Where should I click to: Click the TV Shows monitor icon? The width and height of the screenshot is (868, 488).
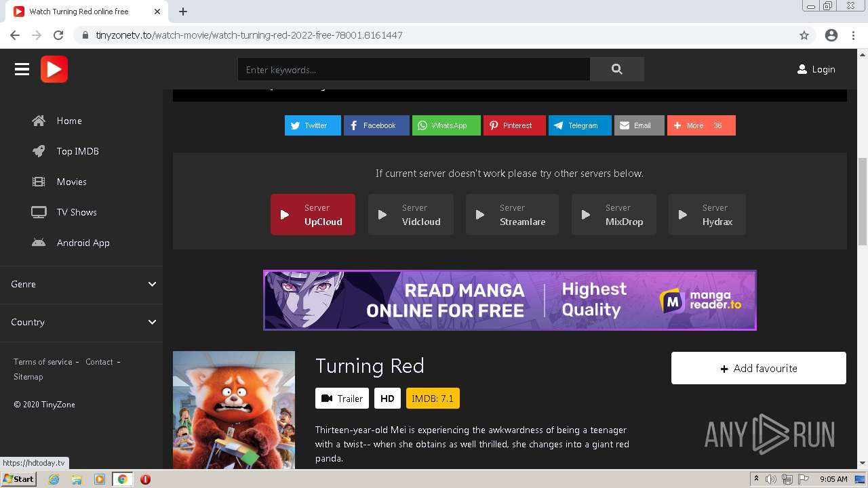point(39,212)
